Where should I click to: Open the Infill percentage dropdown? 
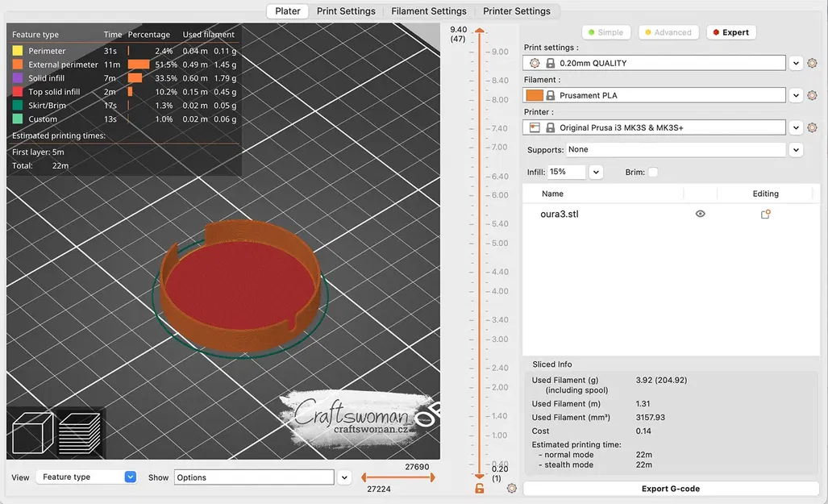pos(596,173)
